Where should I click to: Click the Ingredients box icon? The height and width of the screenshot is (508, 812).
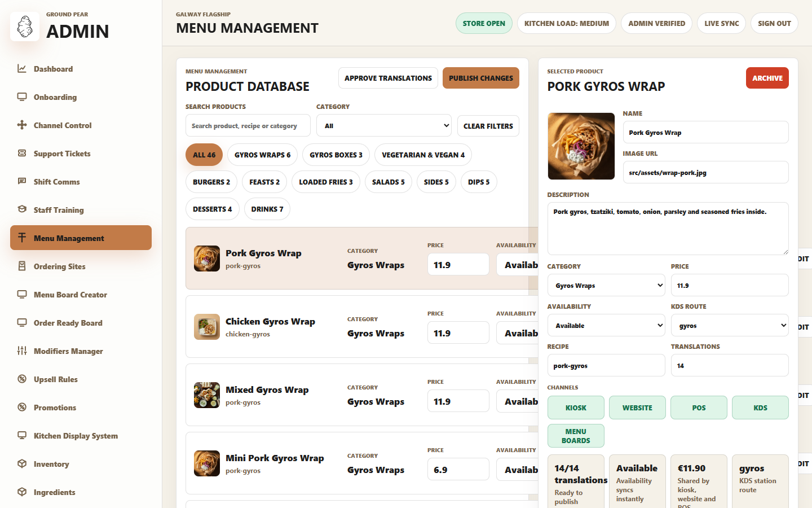coord(22,492)
